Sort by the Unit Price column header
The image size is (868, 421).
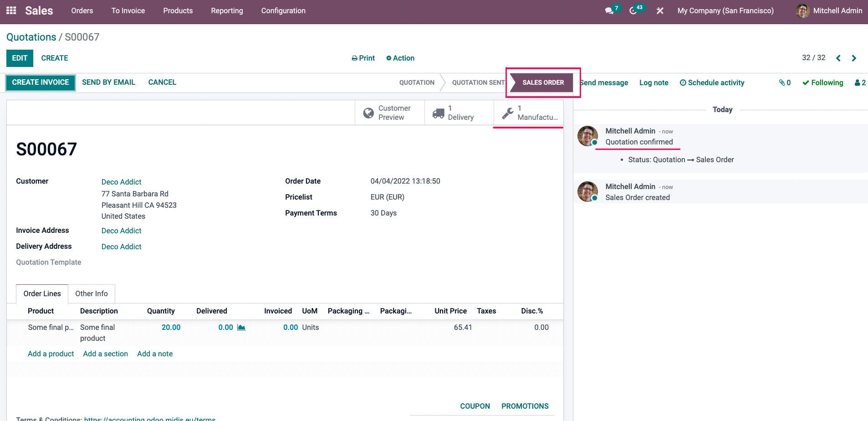click(x=450, y=311)
